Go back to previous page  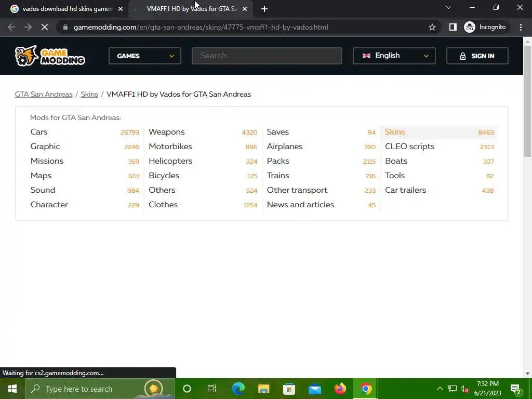pos(11,27)
